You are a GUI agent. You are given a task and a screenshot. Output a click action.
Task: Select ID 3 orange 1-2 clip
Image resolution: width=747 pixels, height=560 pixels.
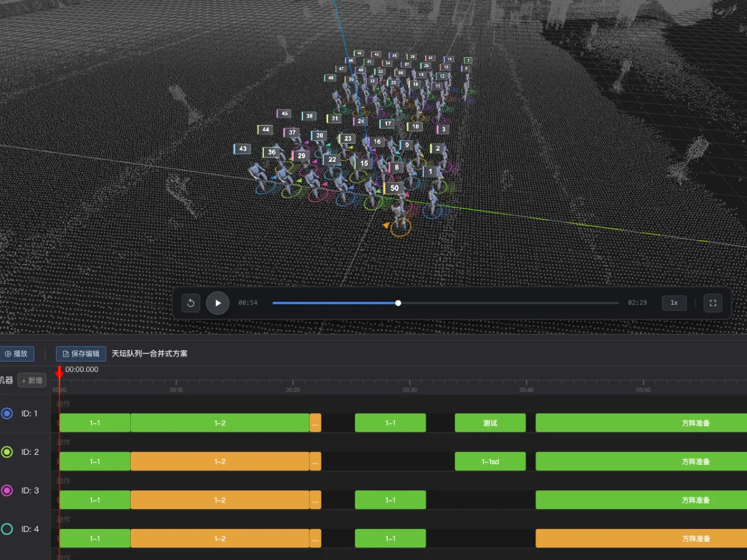click(x=220, y=500)
